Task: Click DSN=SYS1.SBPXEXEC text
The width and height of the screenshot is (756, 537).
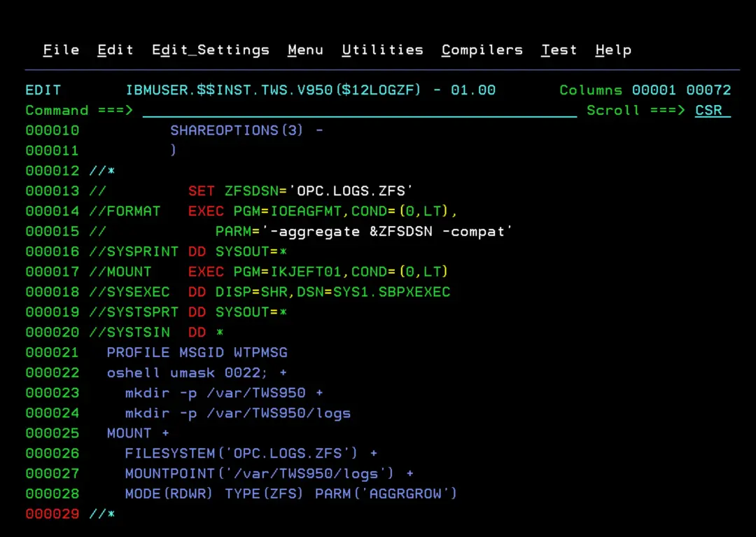Action: pyautogui.click(x=374, y=293)
